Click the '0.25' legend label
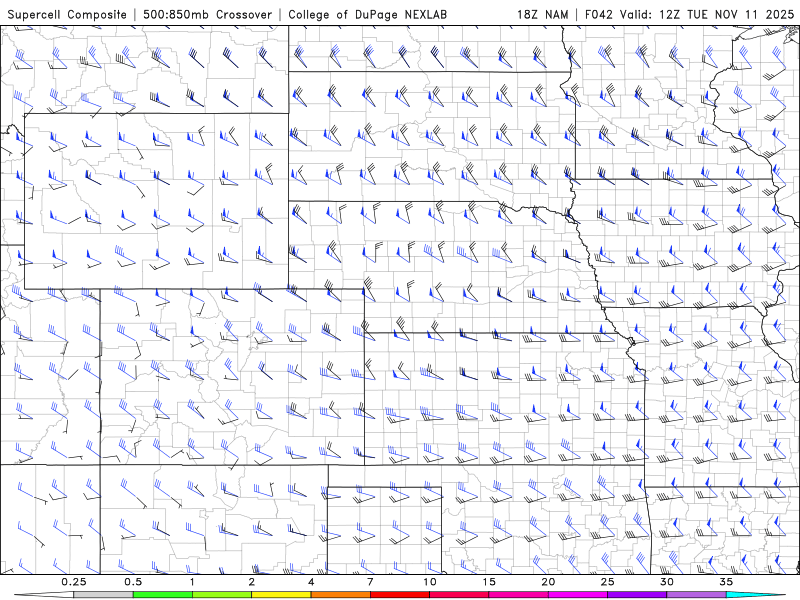Viewport: 800px width, 600px height. 74,582
